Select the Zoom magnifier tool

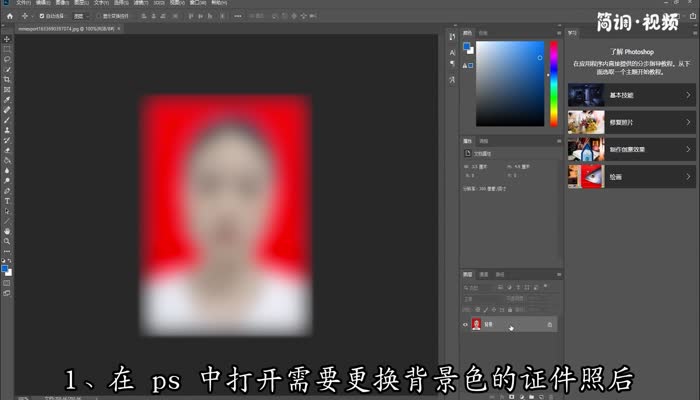point(7,242)
